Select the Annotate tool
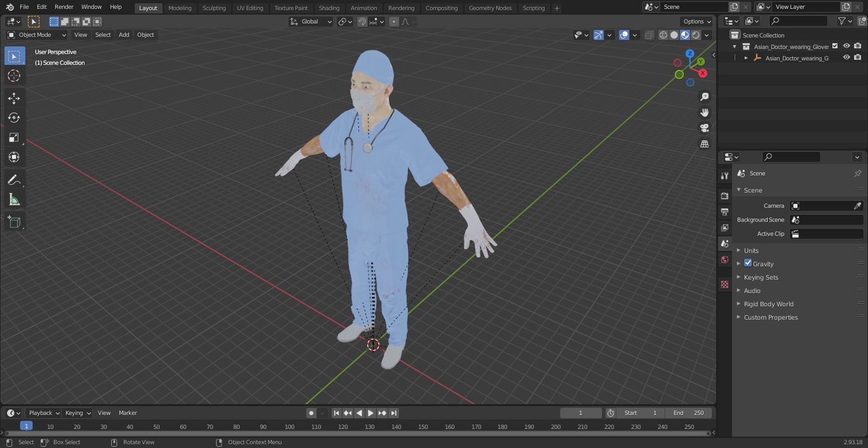The height and width of the screenshot is (448, 868). pyautogui.click(x=14, y=180)
